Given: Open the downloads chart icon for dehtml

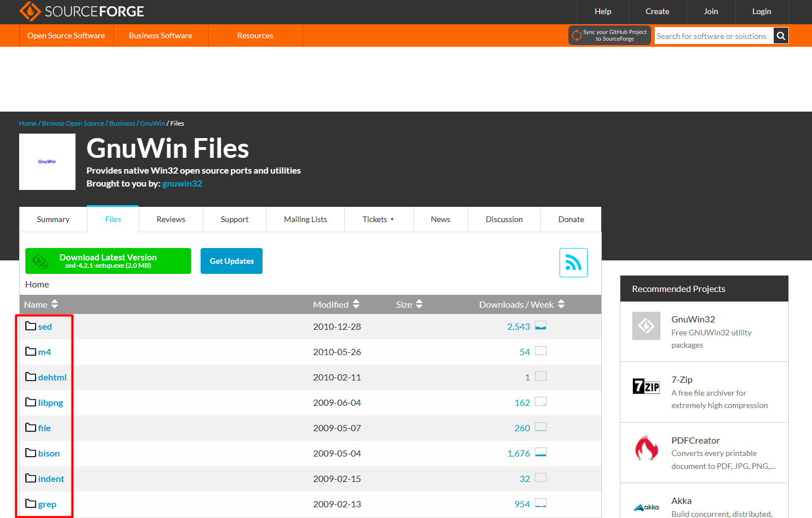Looking at the screenshot, I should 540,377.
